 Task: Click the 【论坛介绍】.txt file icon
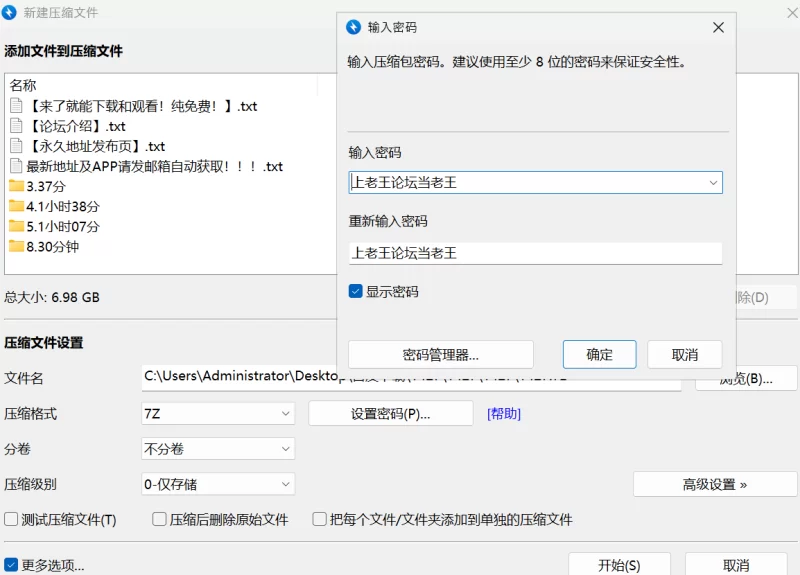point(16,126)
